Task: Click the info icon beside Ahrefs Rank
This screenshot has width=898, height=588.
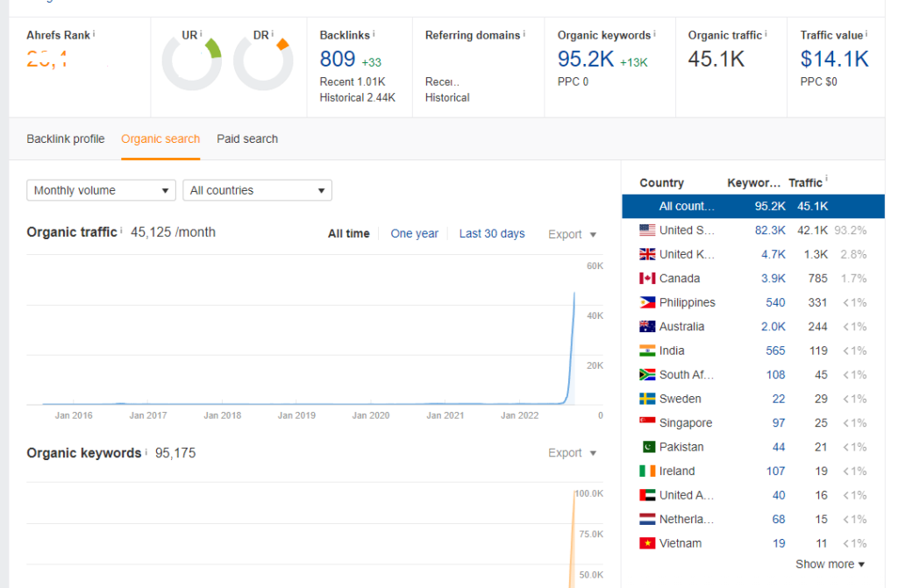Action: 94,33
